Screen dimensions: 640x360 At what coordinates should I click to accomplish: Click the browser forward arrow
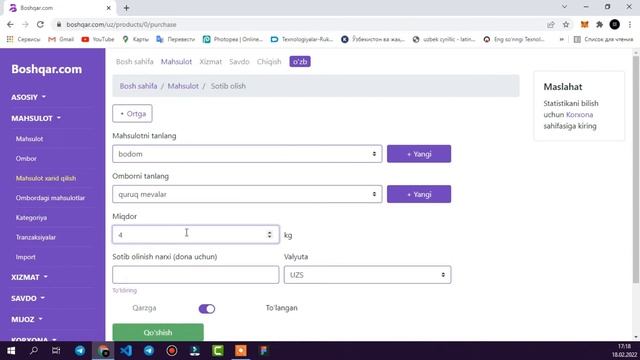(25, 24)
